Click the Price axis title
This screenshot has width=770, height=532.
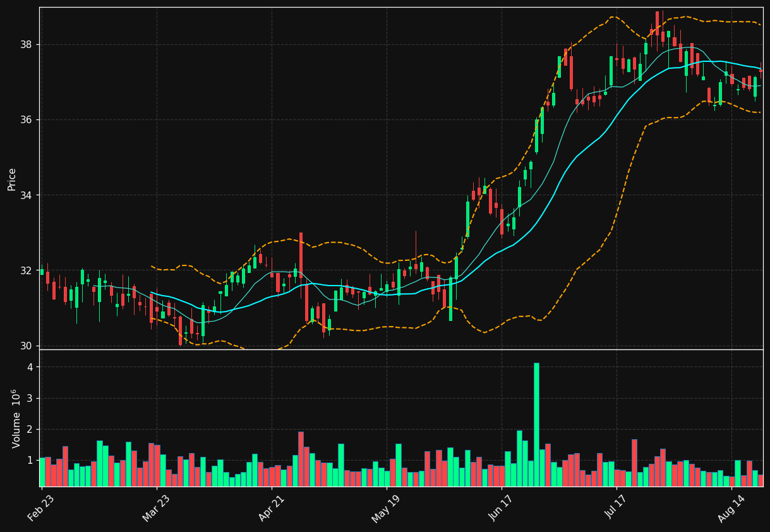click(x=12, y=179)
